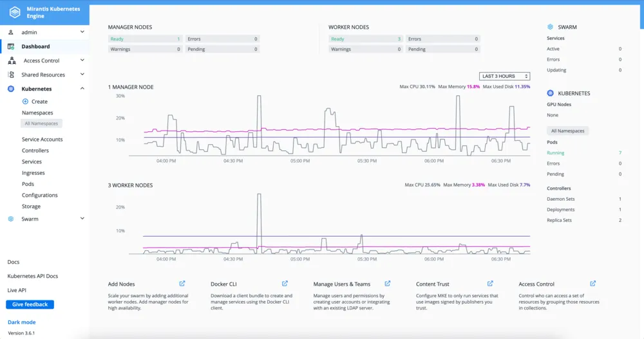Click the plus icon beside Create
The image size is (644, 339).
(x=25, y=102)
